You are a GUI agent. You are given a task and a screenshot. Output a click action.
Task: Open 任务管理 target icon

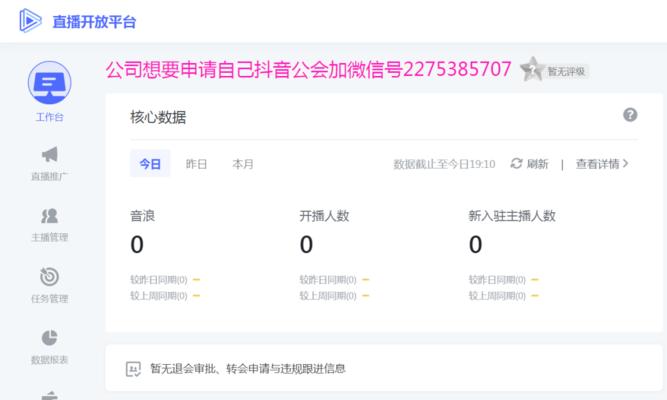(x=49, y=277)
